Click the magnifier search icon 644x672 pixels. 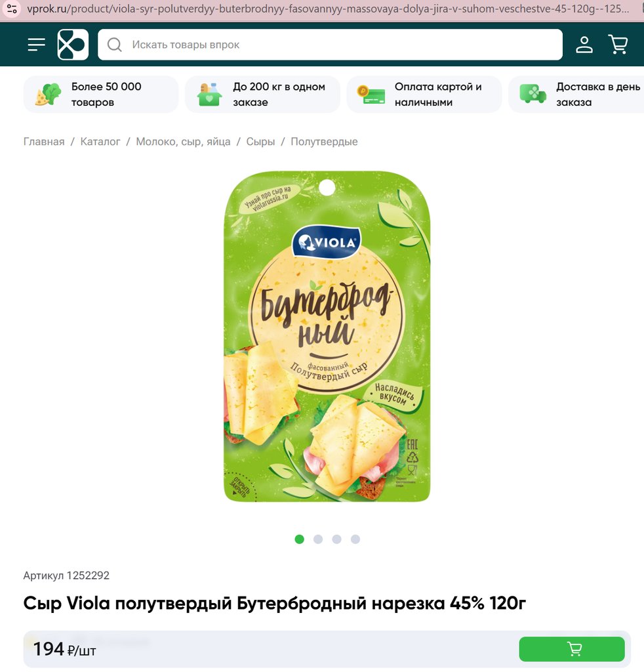(x=114, y=45)
